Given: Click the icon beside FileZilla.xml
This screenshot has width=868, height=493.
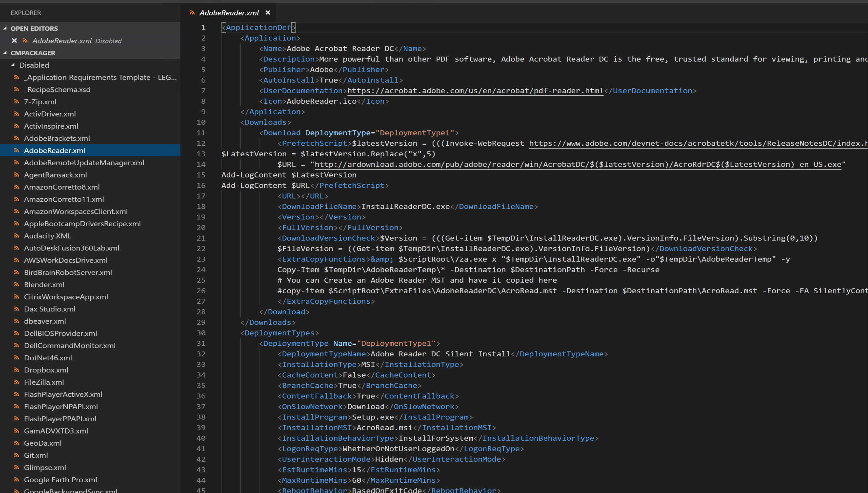Looking at the screenshot, I should point(16,382).
